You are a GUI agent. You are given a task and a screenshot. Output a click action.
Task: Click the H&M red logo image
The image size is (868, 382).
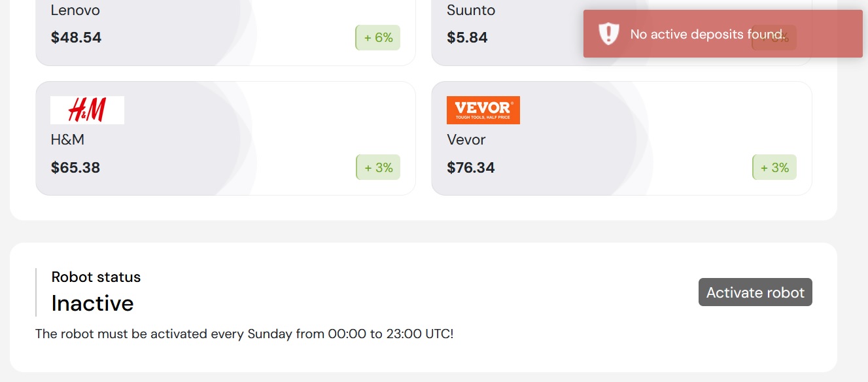click(x=87, y=110)
